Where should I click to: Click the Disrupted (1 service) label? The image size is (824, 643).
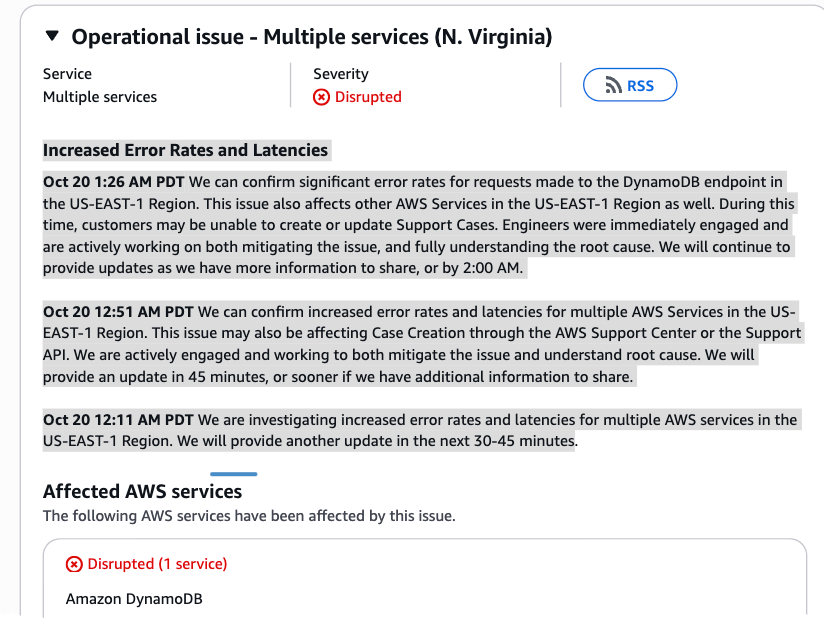pyautogui.click(x=157, y=564)
